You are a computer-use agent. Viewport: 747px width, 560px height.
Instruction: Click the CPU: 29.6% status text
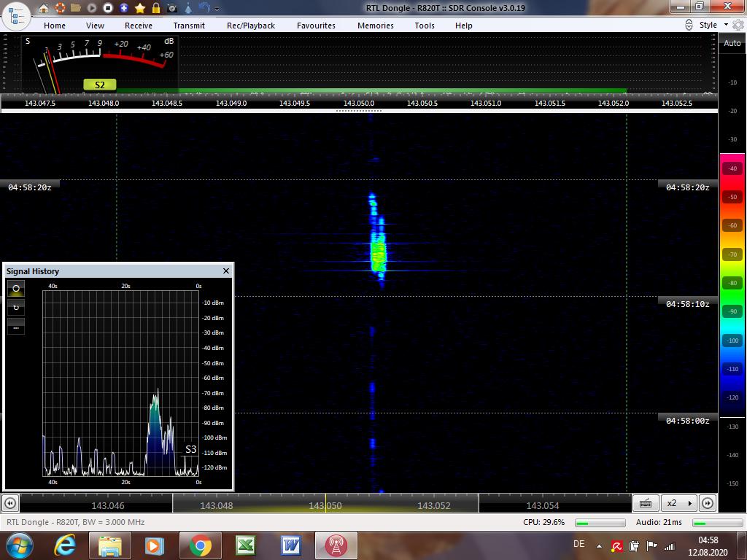coord(543,522)
